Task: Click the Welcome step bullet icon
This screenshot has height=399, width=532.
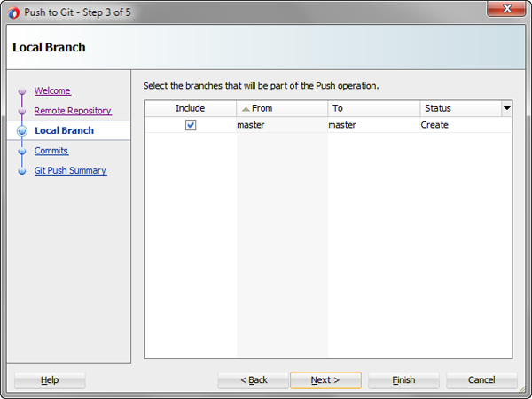Action: [21, 90]
